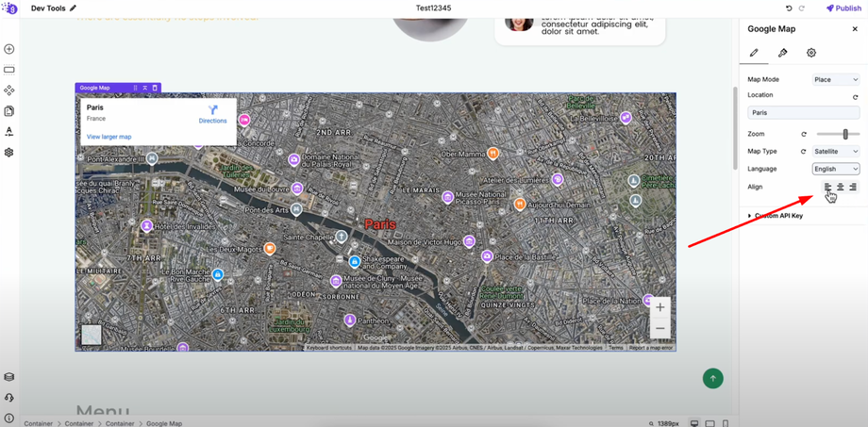Screen dimensions: 868x427
Task: Click the Directions link on the map card
Action: point(212,114)
